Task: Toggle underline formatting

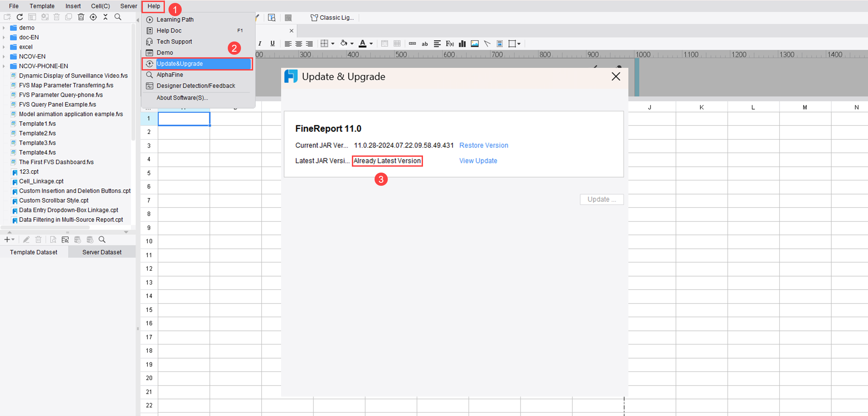Action: [x=273, y=43]
